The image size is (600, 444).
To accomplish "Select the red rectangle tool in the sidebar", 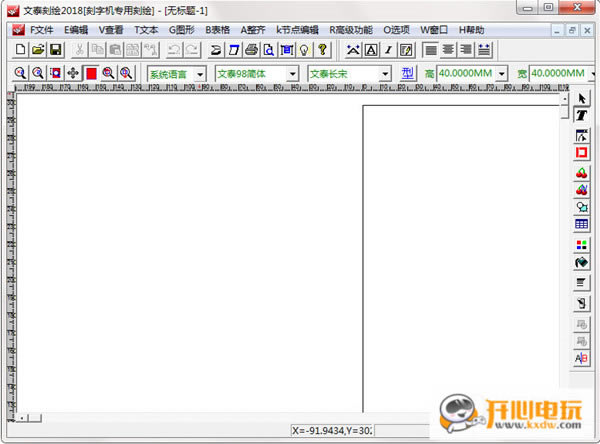I will point(582,153).
